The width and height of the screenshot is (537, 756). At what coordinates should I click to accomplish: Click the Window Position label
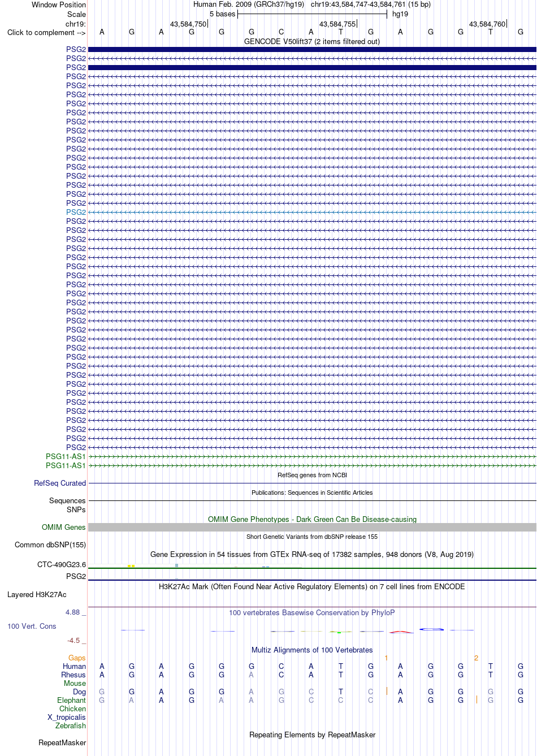click(x=59, y=5)
